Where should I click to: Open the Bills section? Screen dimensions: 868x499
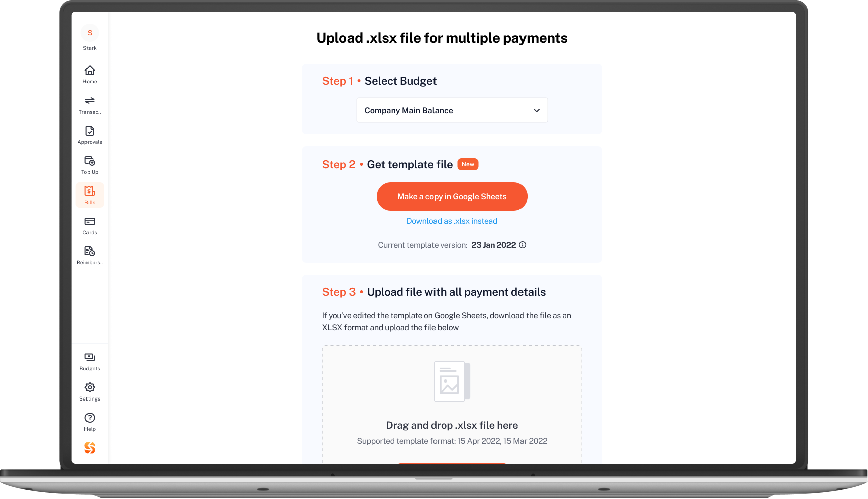click(x=90, y=195)
